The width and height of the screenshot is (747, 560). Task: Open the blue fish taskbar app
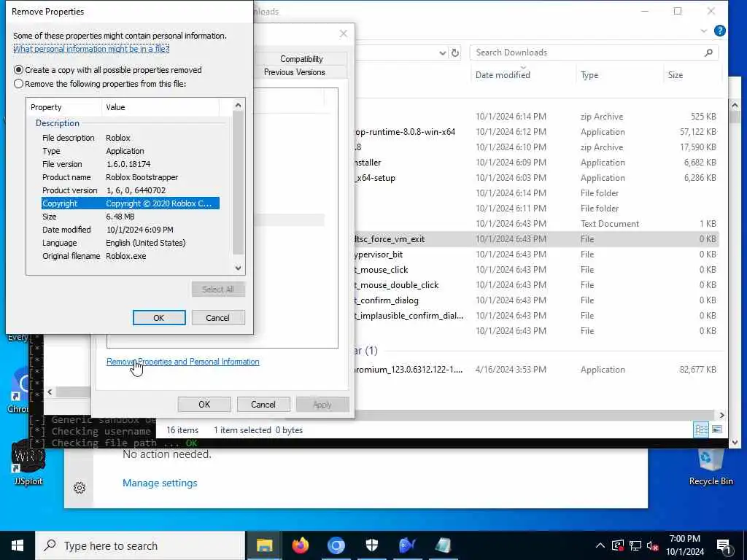[x=407, y=545]
